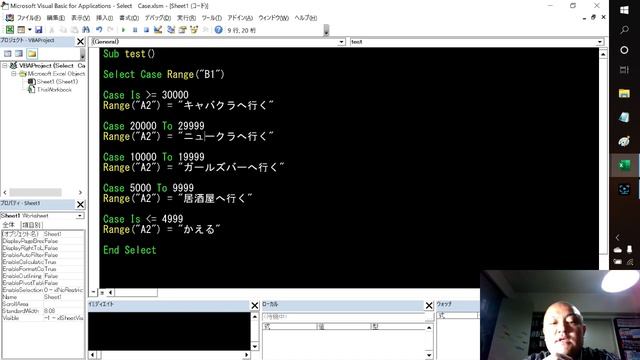
Task: Open Windows Start button
Action: tap(624, 10)
